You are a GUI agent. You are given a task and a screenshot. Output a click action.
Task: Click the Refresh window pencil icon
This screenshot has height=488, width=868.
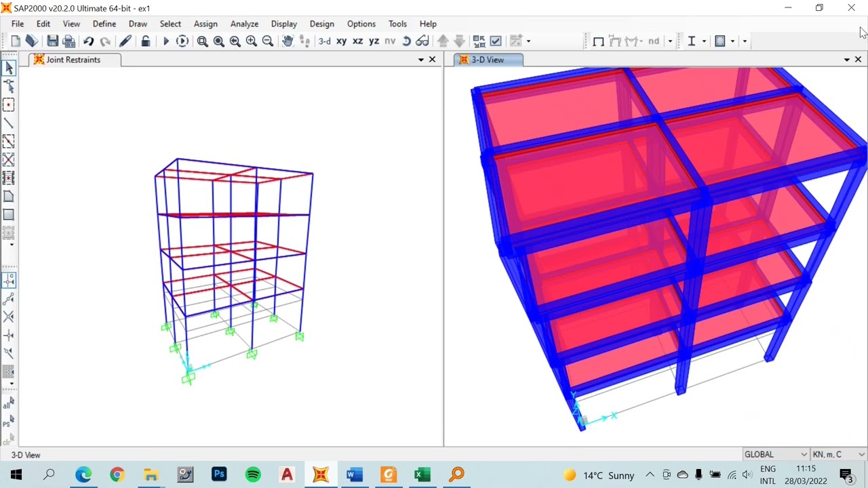click(125, 41)
